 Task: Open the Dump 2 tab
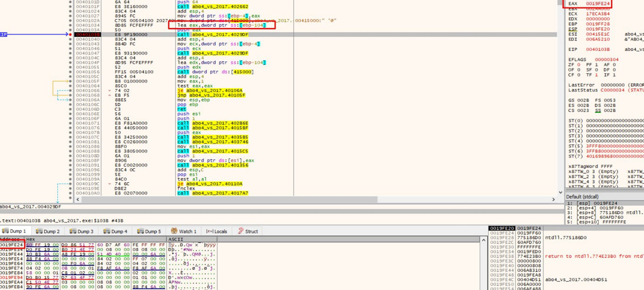point(48,231)
